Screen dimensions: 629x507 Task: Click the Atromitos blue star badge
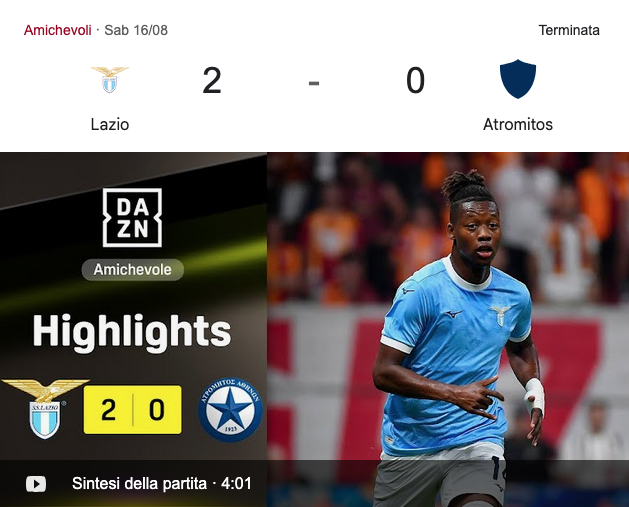point(230,410)
